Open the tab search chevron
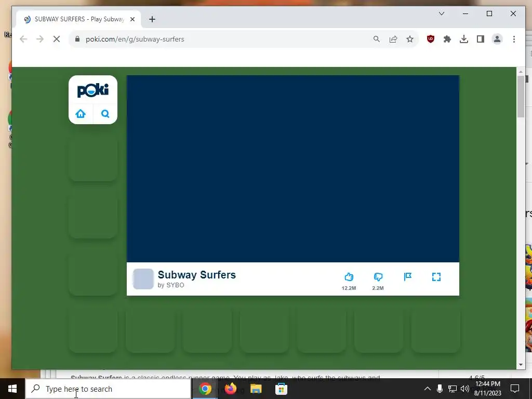The image size is (532, 399). pyautogui.click(x=442, y=14)
